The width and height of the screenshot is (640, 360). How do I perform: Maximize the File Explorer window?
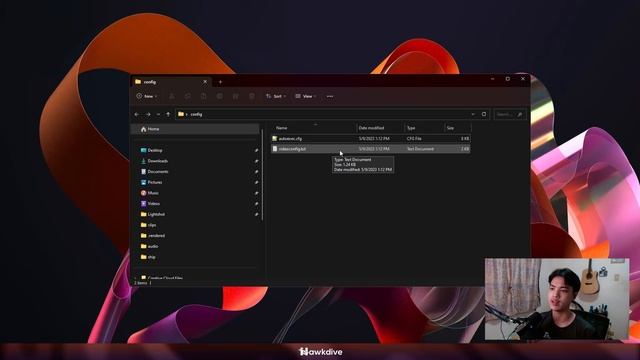coord(508,79)
